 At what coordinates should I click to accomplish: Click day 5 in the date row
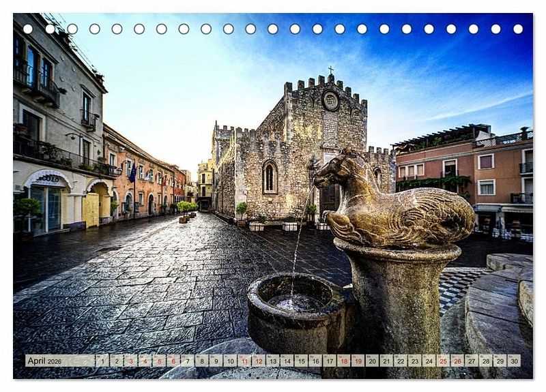tap(159, 361)
